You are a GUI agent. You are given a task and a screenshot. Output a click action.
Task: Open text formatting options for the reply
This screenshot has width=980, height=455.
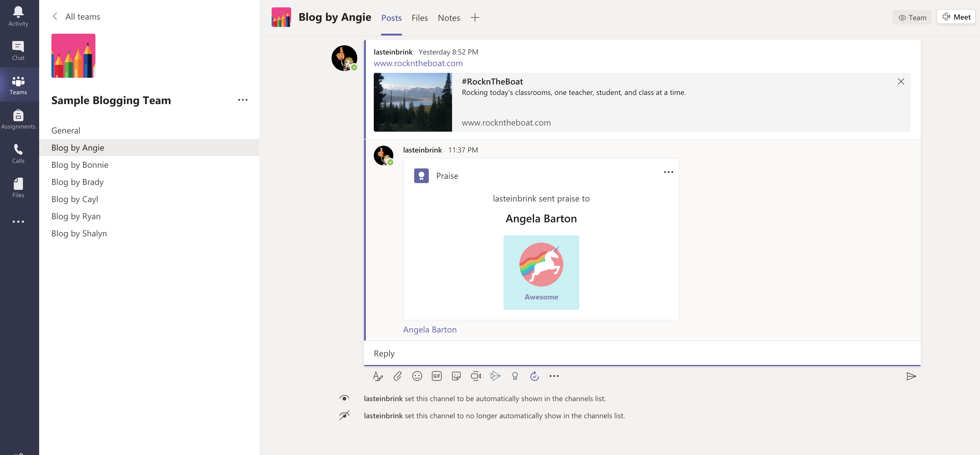tap(378, 376)
